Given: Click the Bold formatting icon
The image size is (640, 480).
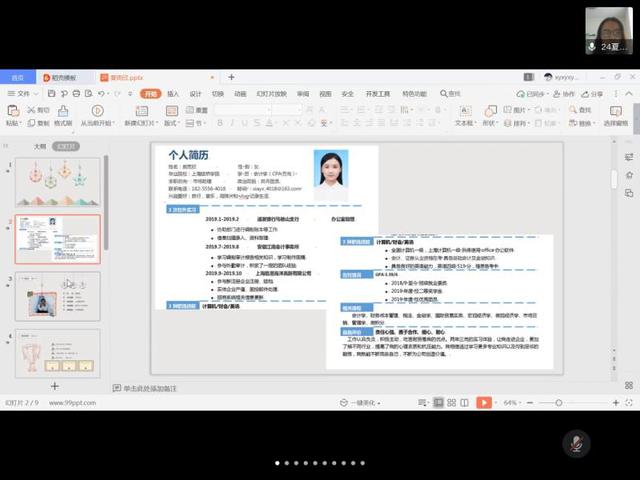Looking at the screenshot, I should 219,123.
